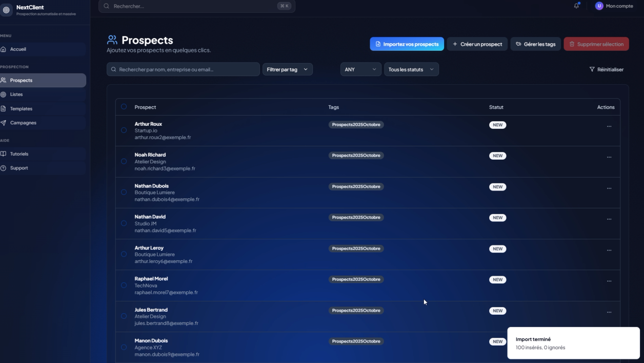Screen dimensions: 644x363
Task: Open the Tutoriels book icon
Action: [5, 154]
